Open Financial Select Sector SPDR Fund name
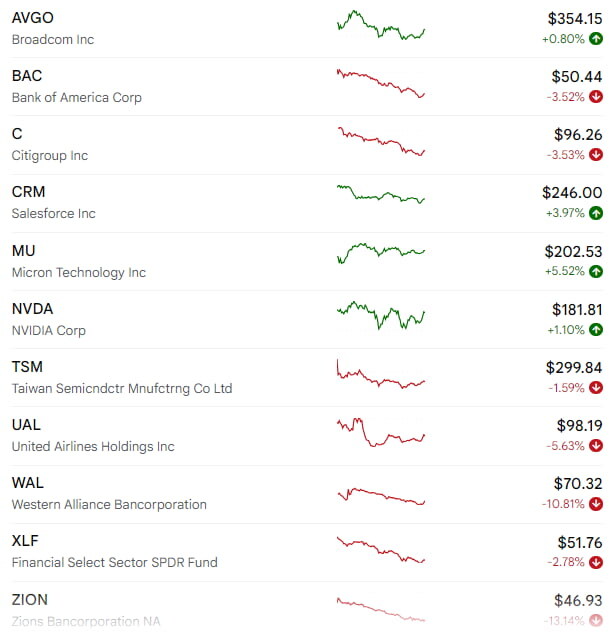The width and height of the screenshot is (616, 639). 114,562
